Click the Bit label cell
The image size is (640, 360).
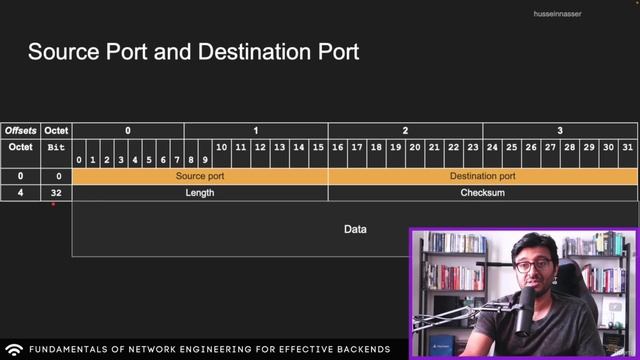(56, 153)
